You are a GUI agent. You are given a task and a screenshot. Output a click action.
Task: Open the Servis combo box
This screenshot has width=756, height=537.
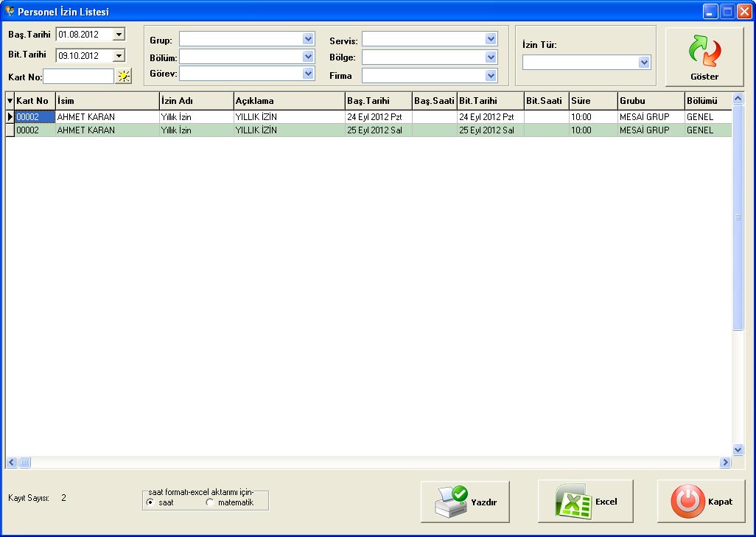(x=491, y=39)
